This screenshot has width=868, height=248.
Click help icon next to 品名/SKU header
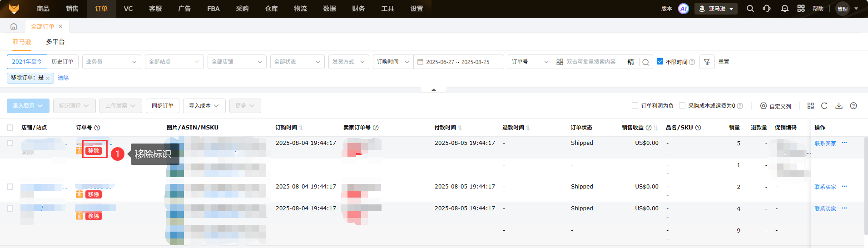point(698,128)
